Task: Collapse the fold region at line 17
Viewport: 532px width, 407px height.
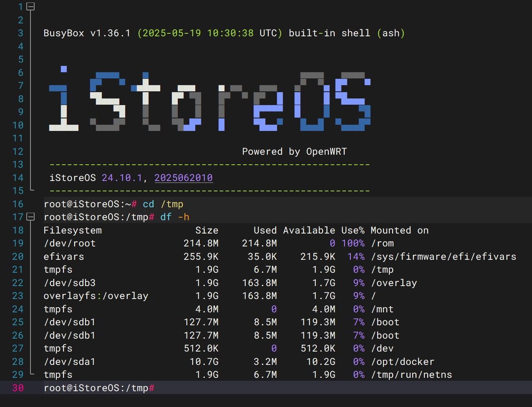Action: click(x=31, y=217)
